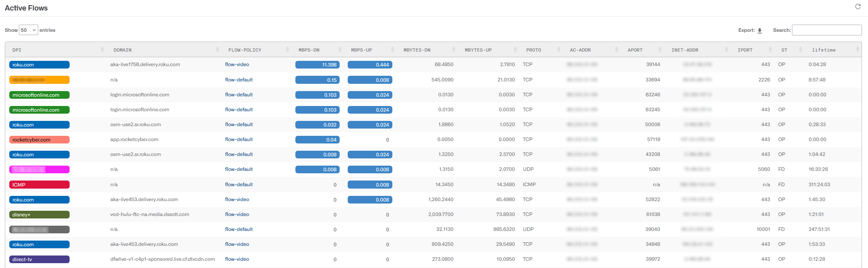Image resolution: width=868 pixels, height=268 pixels.
Task: Sort table by DOMAIN column
Action: (164, 50)
